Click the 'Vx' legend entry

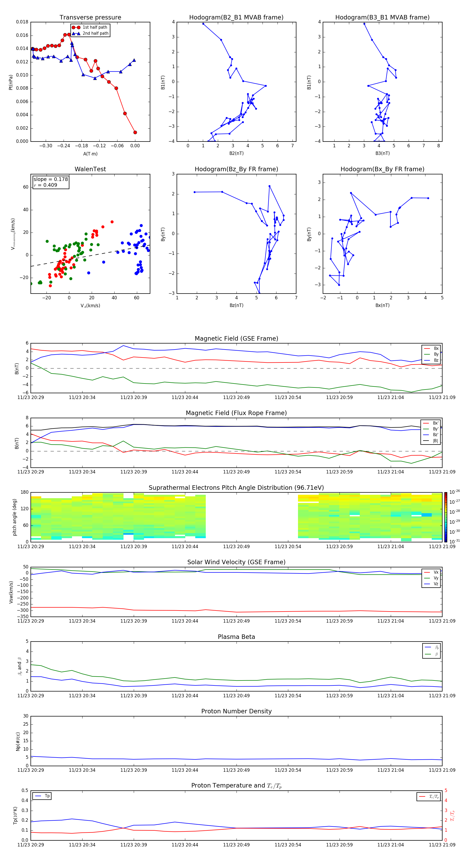tap(431, 572)
